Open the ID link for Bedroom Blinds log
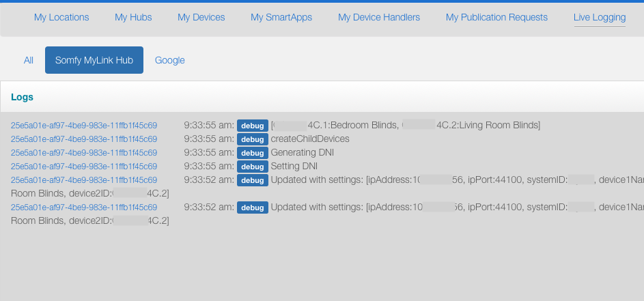The width and height of the screenshot is (644, 301). [84, 126]
